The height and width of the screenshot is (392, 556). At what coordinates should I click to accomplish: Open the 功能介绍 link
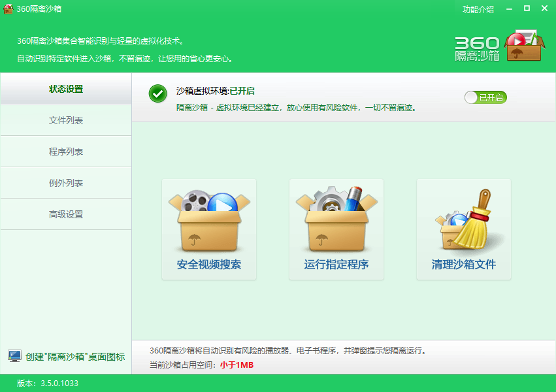point(478,9)
